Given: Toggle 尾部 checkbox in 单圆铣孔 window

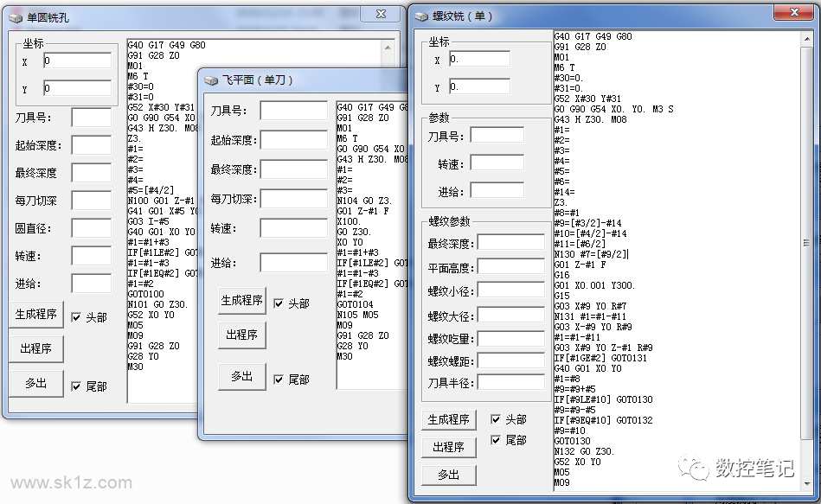Looking at the screenshot, I should pyautogui.click(x=76, y=386).
